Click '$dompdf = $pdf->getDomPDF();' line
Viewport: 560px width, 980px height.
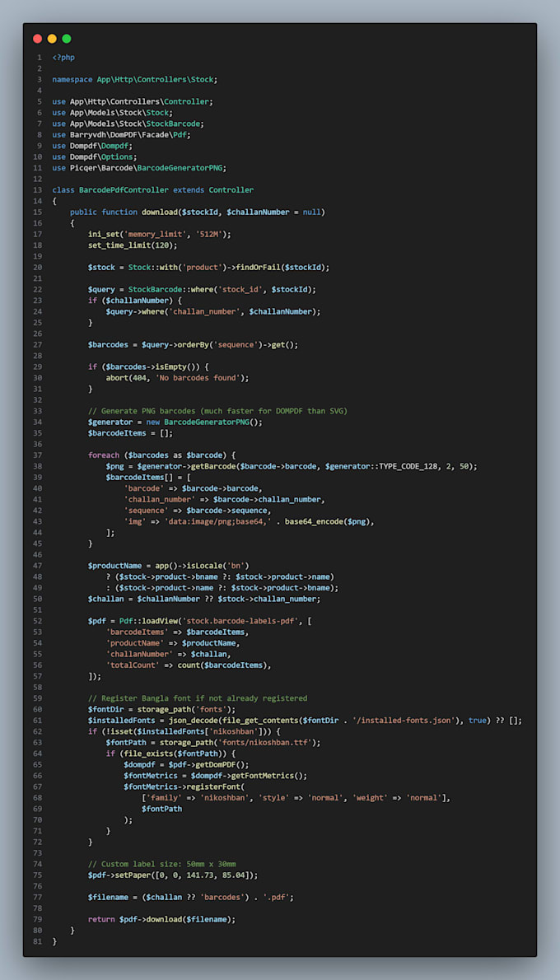point(186,763)
